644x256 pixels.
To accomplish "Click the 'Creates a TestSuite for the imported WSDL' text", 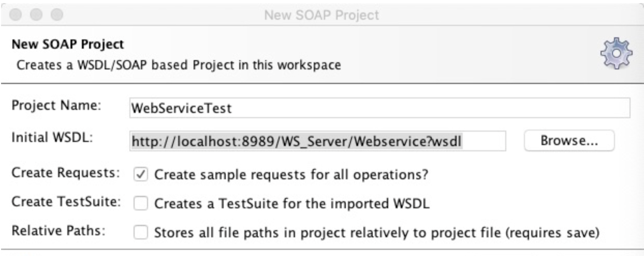I will (x=293, y=204).
